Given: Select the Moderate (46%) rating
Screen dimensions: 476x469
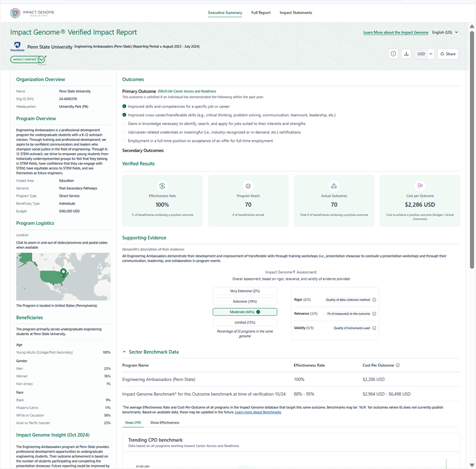Looking at the screenshot, I should point(245,312).
